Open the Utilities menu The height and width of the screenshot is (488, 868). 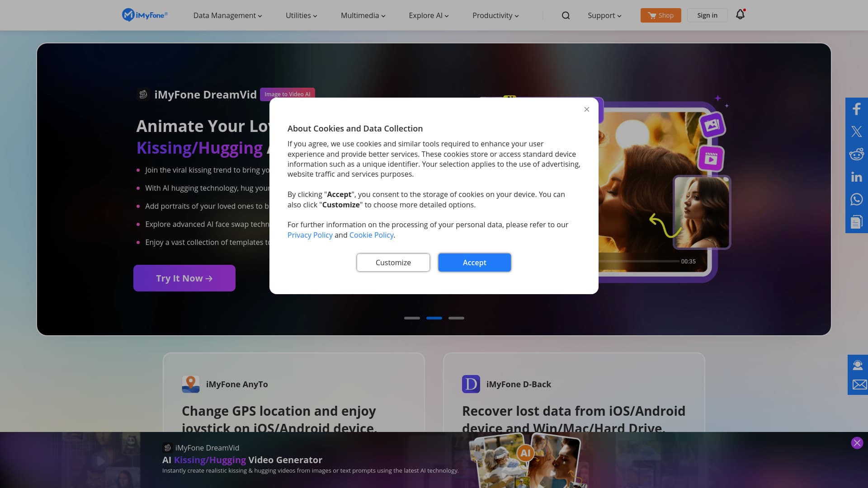point(300,15)
